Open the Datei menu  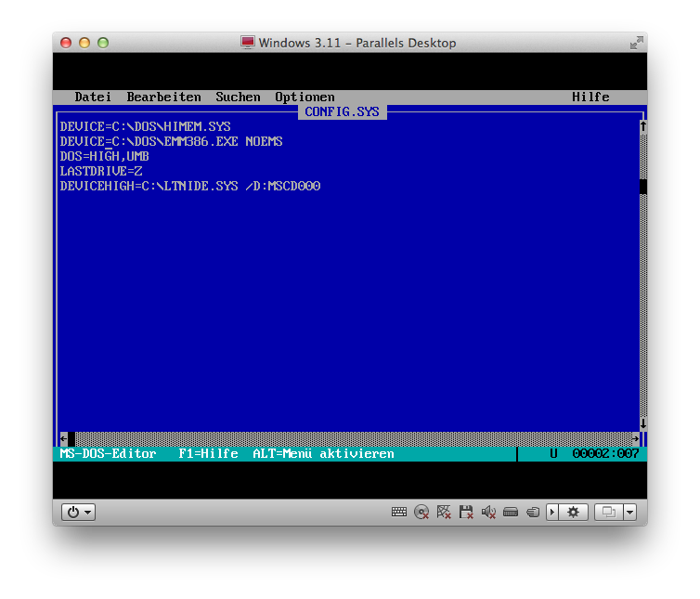tap(93, 97)
